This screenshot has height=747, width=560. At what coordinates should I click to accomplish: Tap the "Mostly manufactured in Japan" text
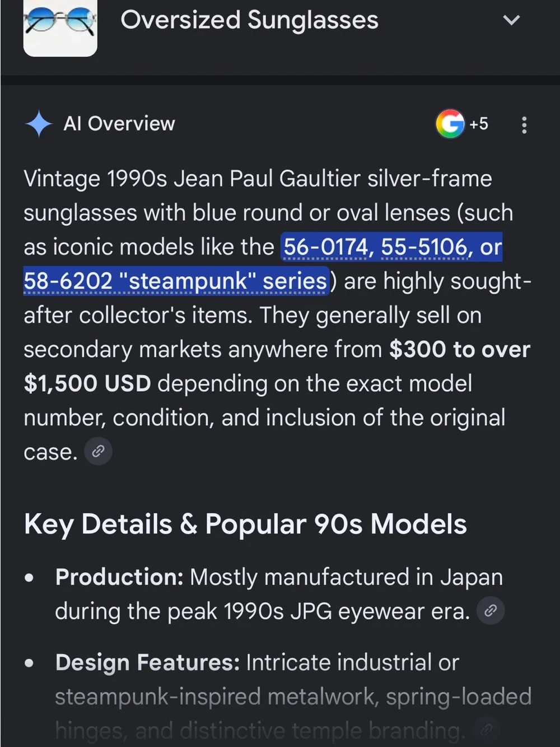(x=346, y=577)
